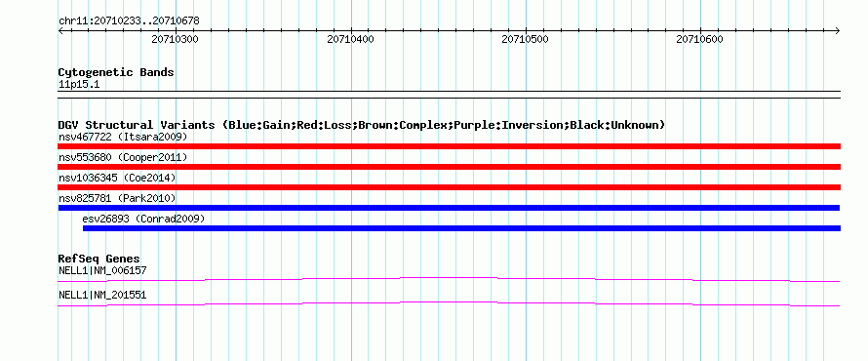Open the nsv553680 (Cooper2011) variant label
Screen dimensions: 868x361
click(x=123, y=158)
